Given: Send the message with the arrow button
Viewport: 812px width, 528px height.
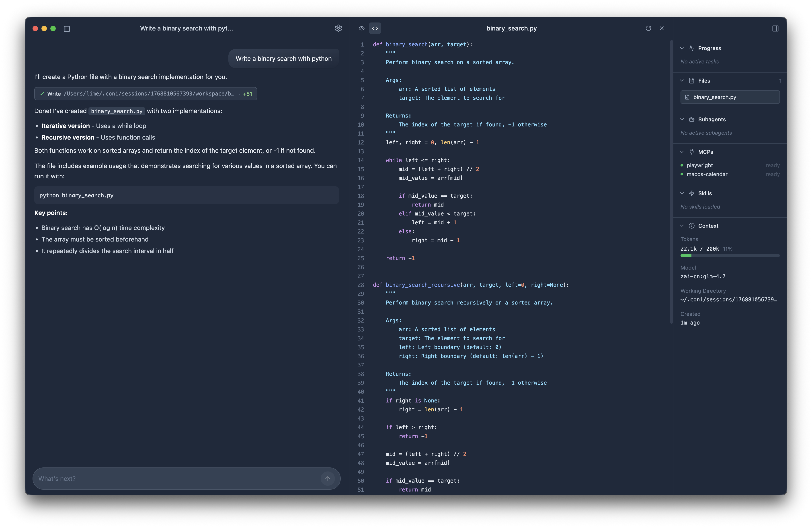Looking at the screenshot, I should (328, 478).
